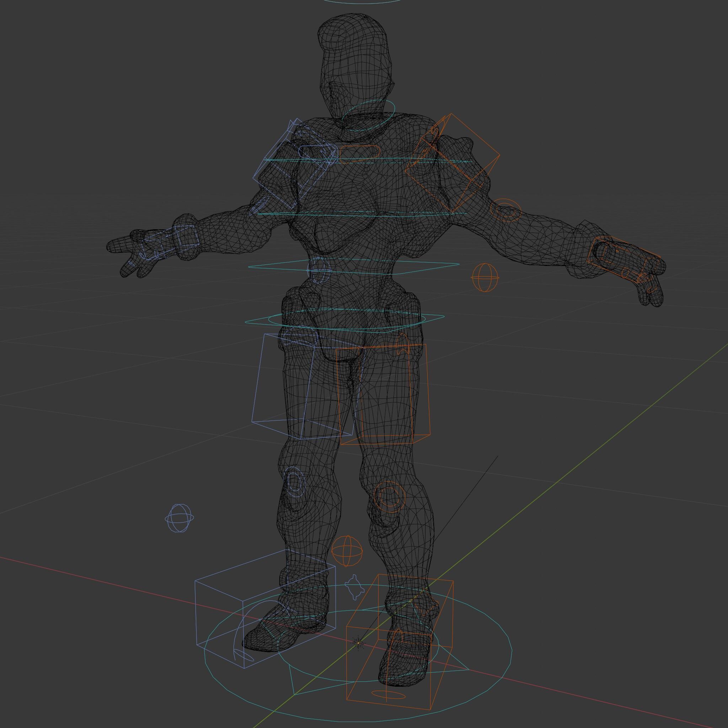Pick the orange sphere between the legs

(x=347, y=551)
